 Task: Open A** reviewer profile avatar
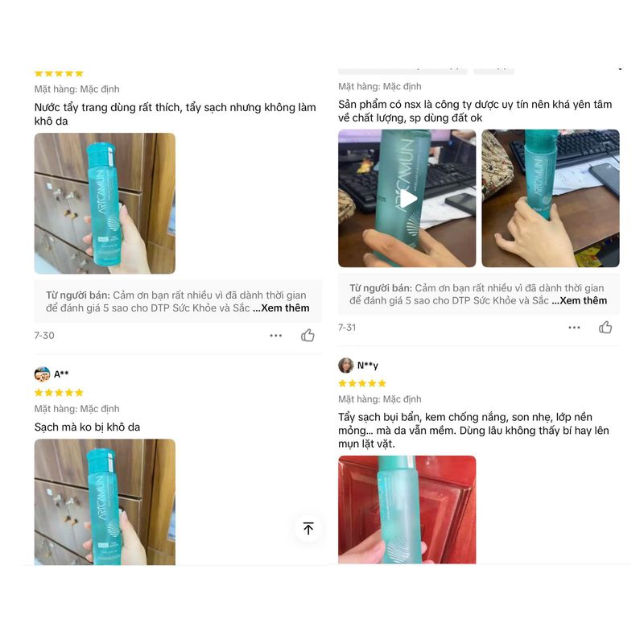(x=42, y=374)
